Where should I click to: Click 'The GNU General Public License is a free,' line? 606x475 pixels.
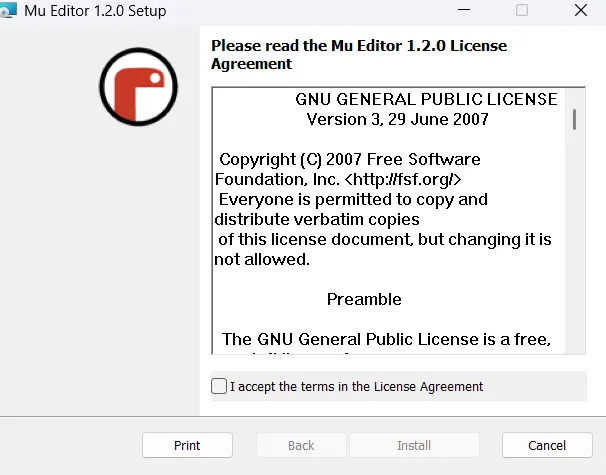[386, 339]
